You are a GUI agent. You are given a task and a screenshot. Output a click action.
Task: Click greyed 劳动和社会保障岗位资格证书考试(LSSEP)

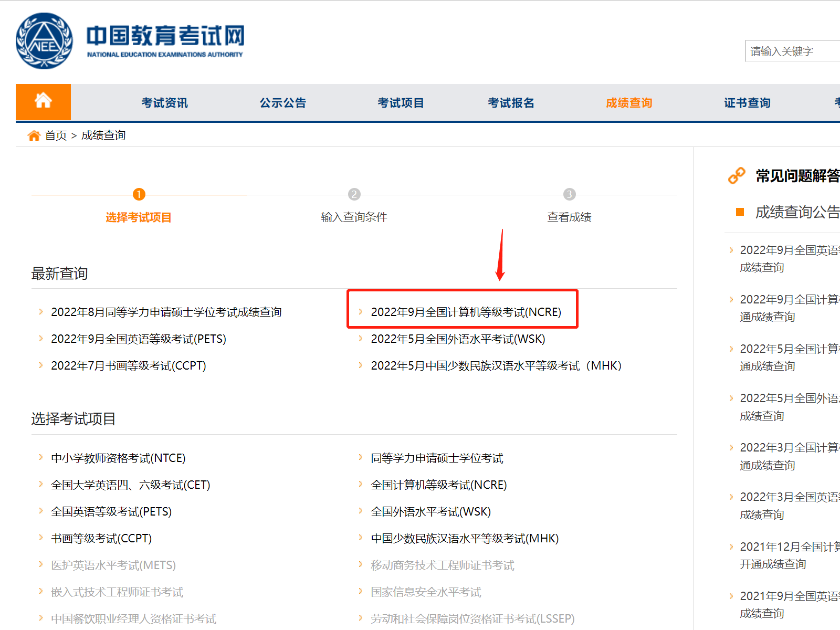pos(473,619)
